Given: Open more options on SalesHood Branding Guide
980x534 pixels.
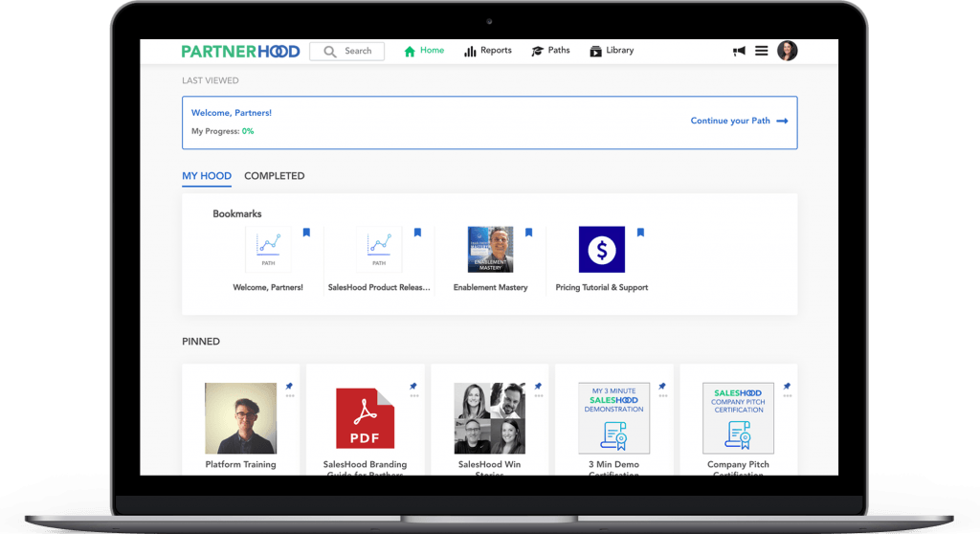Looking at the screenshot, I should click(414, 396).
